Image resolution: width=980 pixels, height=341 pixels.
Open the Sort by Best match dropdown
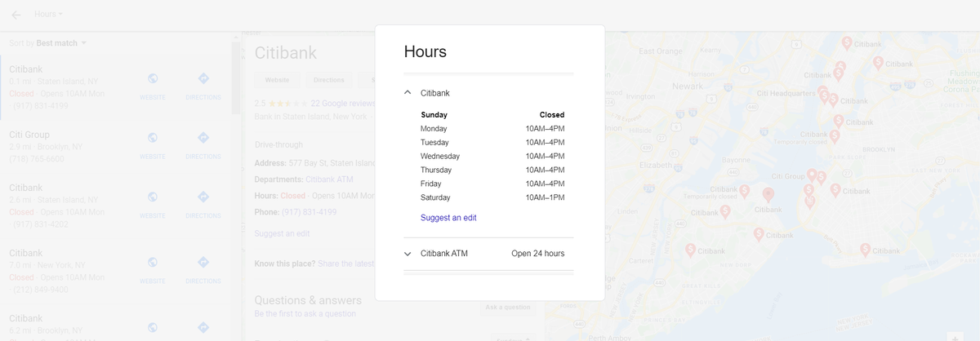pos(49,42)
